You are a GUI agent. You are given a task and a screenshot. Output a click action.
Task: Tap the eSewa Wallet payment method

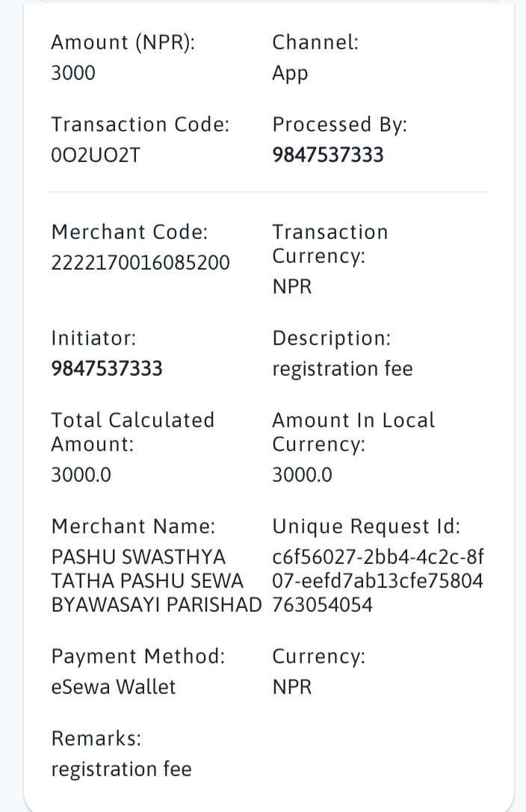click(x=114, y=687)
